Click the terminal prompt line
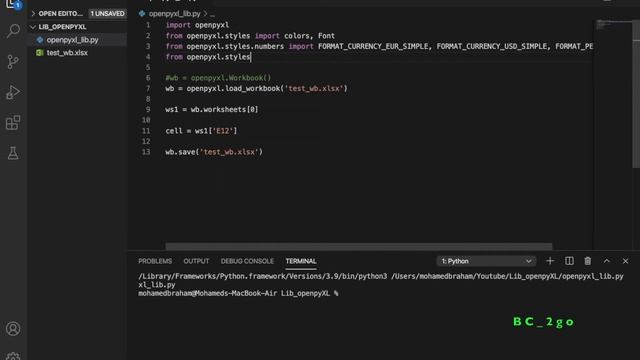This screenshot has height=360, width=640. (238, 293)
